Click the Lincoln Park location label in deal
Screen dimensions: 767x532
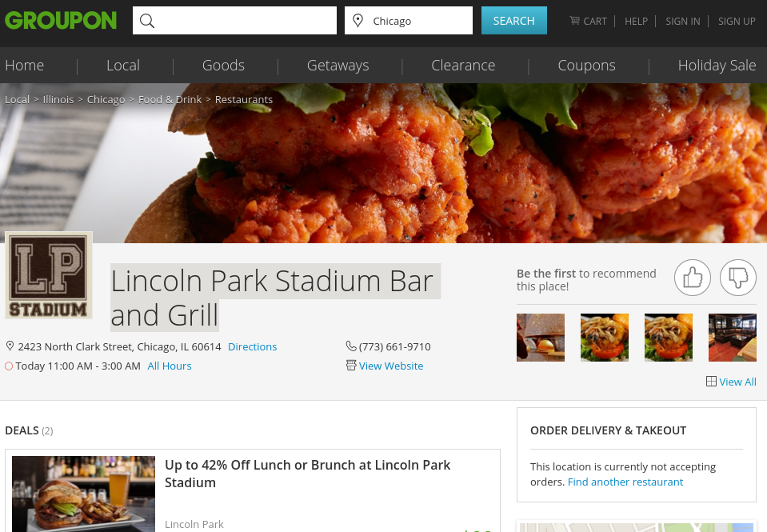click(194, 524)
